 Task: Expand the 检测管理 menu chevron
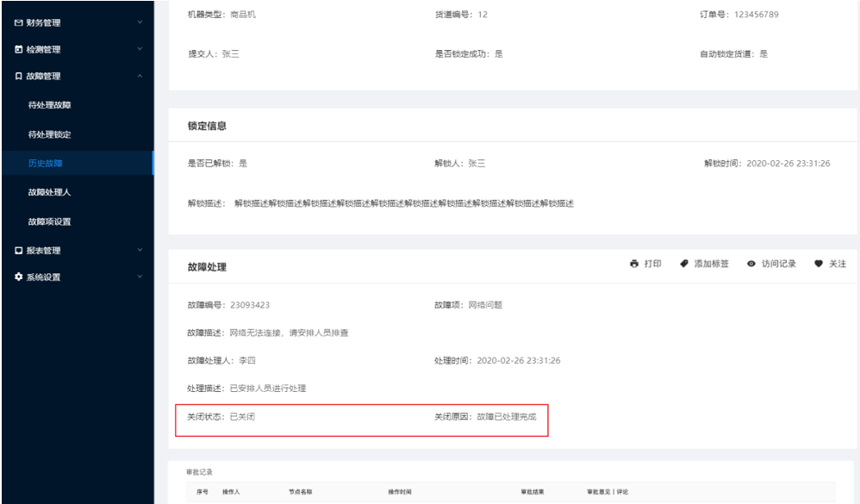coord(140,49)
